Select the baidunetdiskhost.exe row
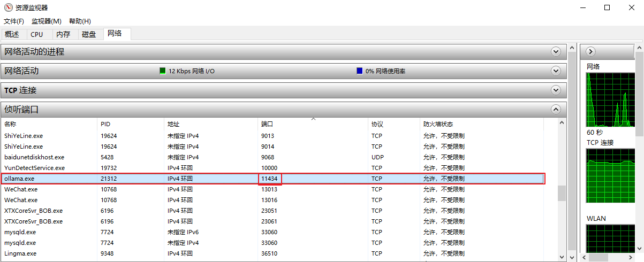This screenshot has width=644, height=262. 272,157
